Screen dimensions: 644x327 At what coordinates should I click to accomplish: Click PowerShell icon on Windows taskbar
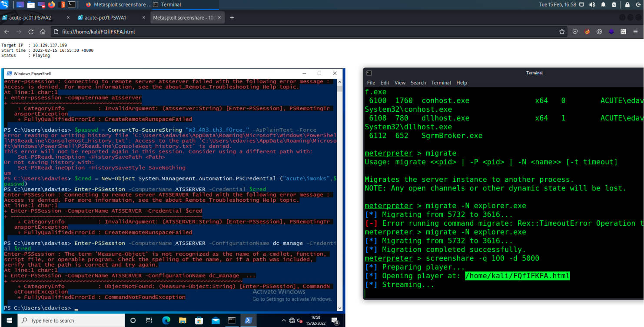tap(249, 320)
